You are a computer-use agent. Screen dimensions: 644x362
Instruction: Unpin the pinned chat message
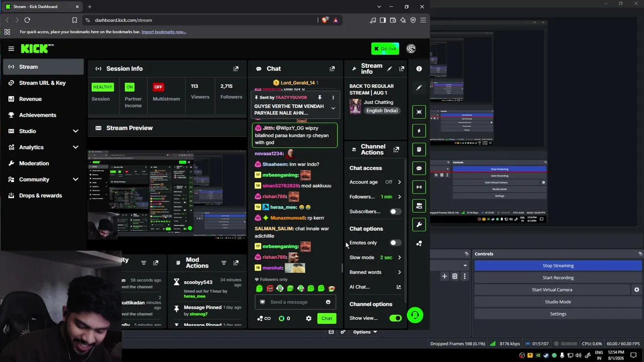(319, 98)
